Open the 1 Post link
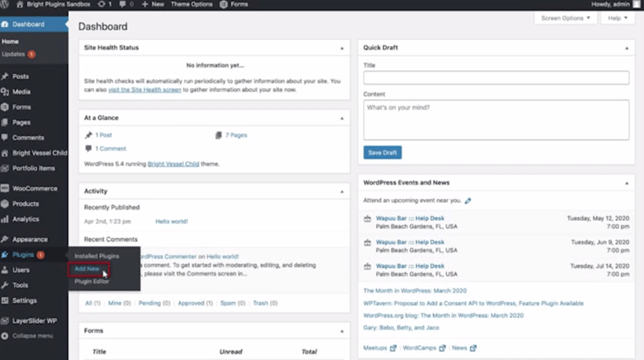Viewport: 644px width, 360px height. point(104,134)
